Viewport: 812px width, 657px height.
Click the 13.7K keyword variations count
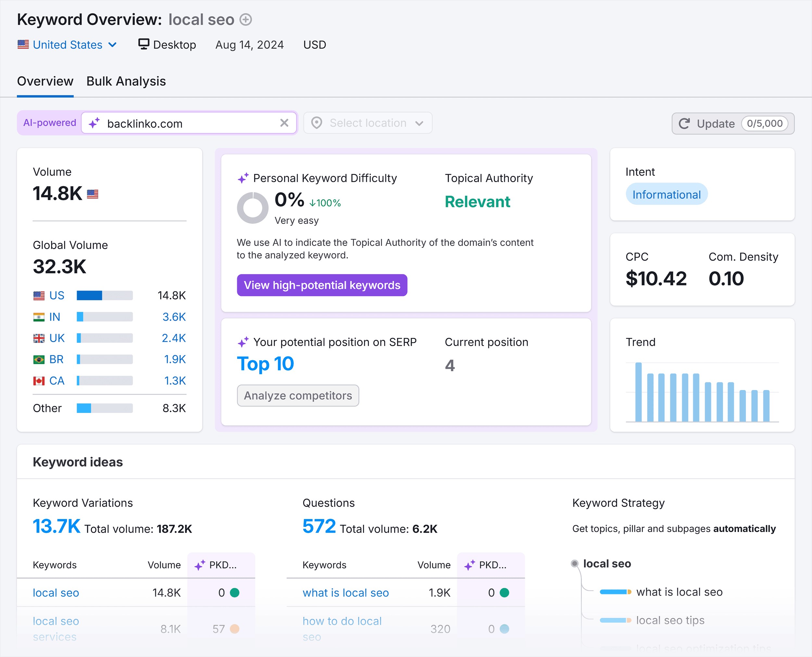tap(57, 526)
